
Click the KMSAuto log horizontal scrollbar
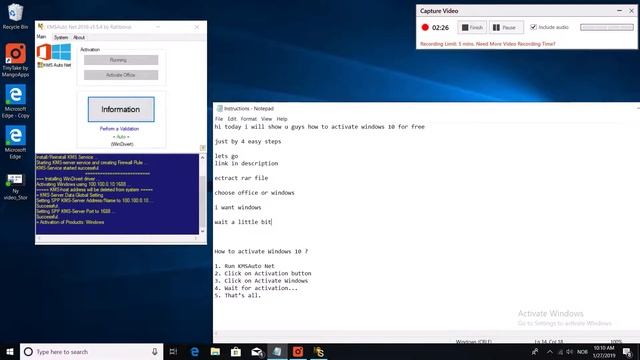click(117, 238)
